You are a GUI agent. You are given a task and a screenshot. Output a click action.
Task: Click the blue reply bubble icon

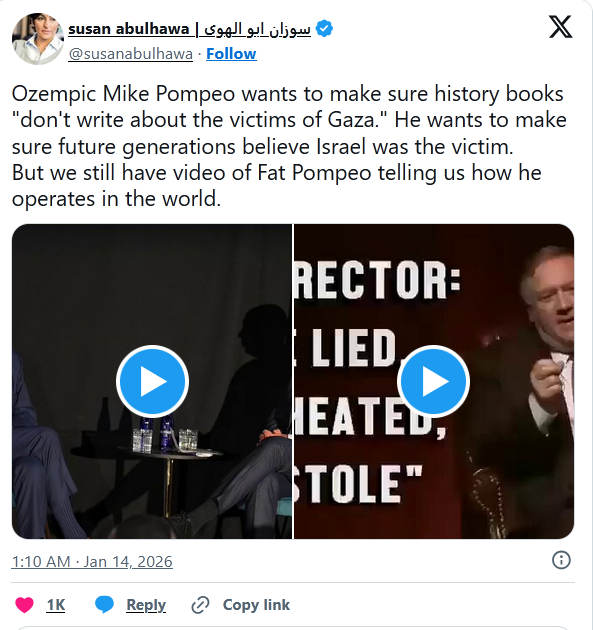[x=104, y=605]
